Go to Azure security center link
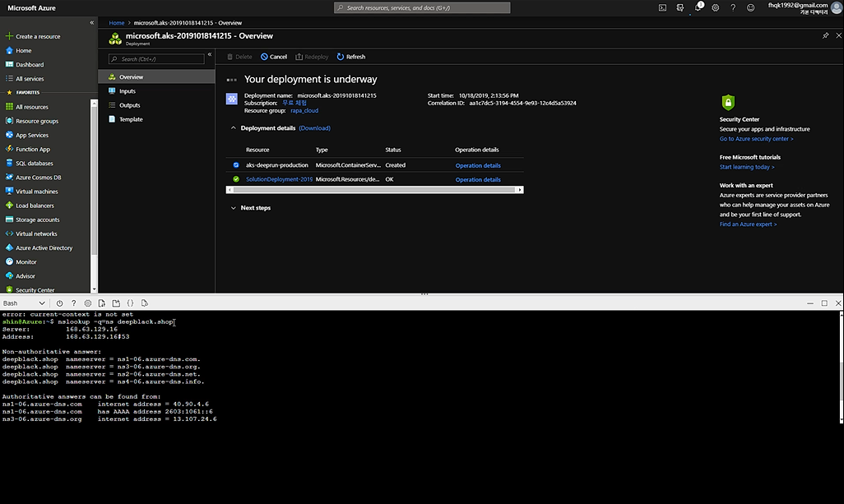The height and width of the screenshot is (504, 844). [756, 139]
